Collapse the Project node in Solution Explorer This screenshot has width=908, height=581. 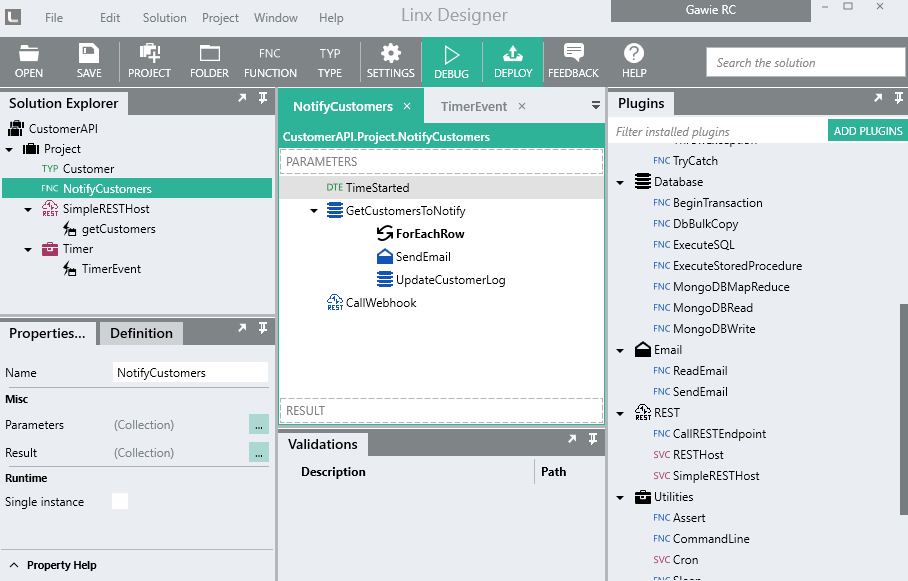point(9,149)
